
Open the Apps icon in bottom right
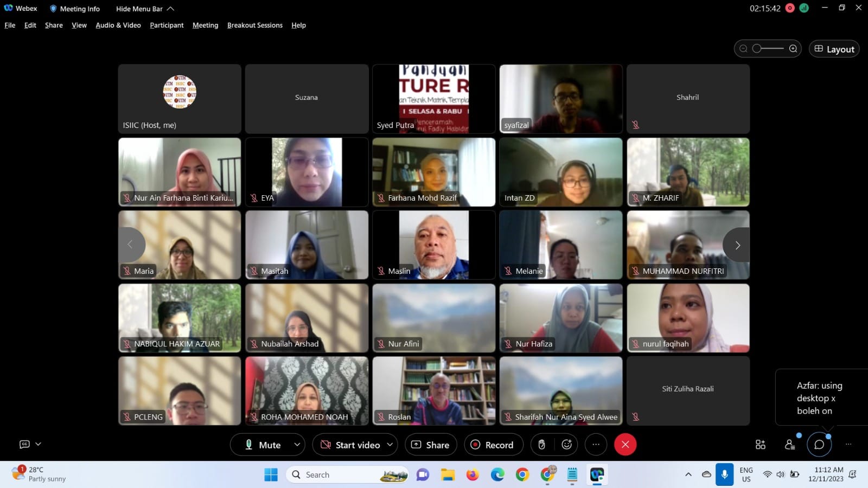tap(761, 445)
